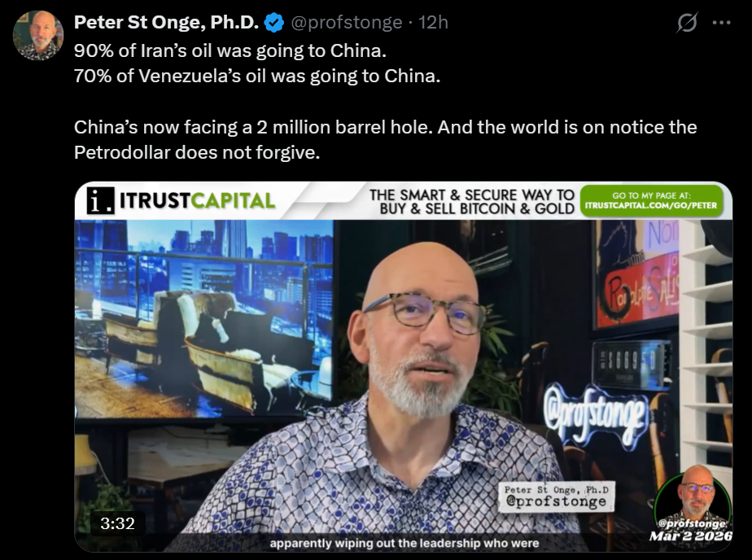The width and height of the screenshot is (752, 560).
Task: Click the video subtitle caption text
Action: click(404, 543)
